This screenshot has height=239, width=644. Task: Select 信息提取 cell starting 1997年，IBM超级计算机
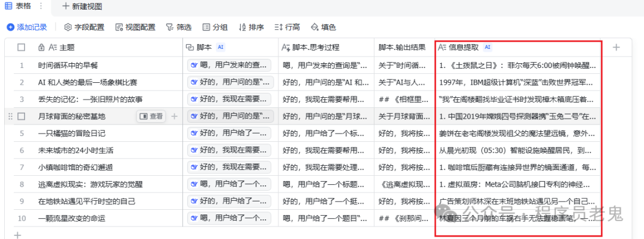(517, 82)
